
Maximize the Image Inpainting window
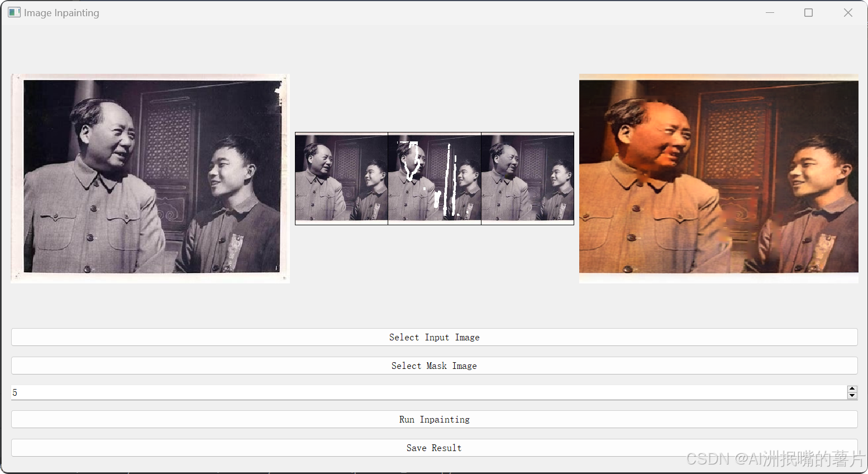pyautogui.click(x=808, y=12)
